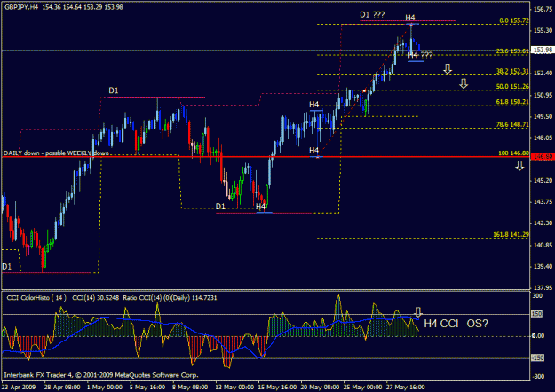Click the down arrow beside the 38.2 Fibonacci level
The height and width of the screenshot is (392, 555).
[x=448, y=69]
